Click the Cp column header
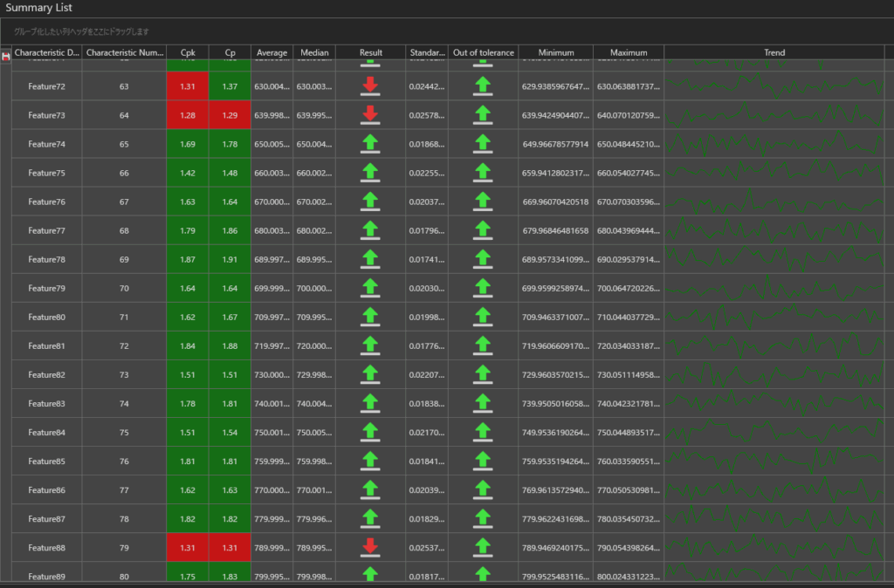The width and height of the screenshot is (894, 588). (x=230, y=52)
